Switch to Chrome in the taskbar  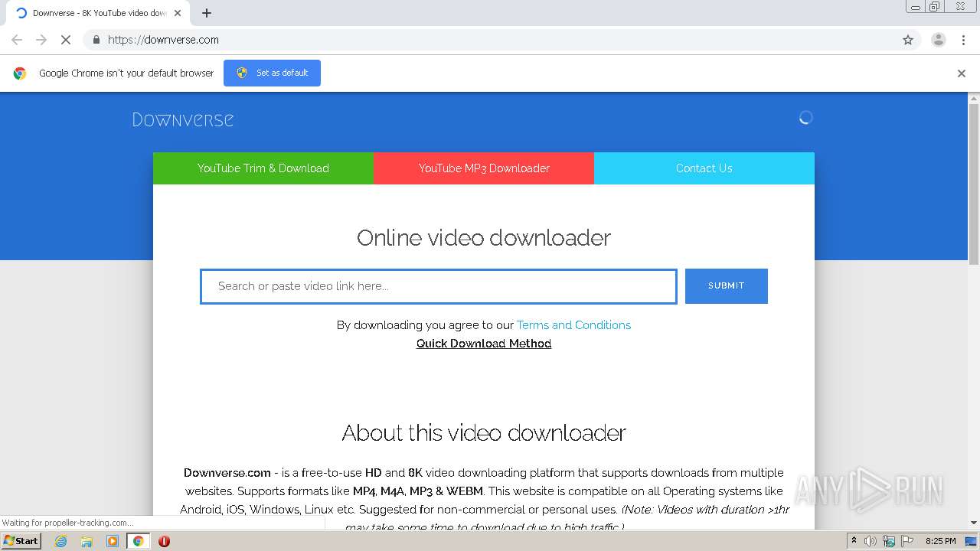[x=139, y=541]
